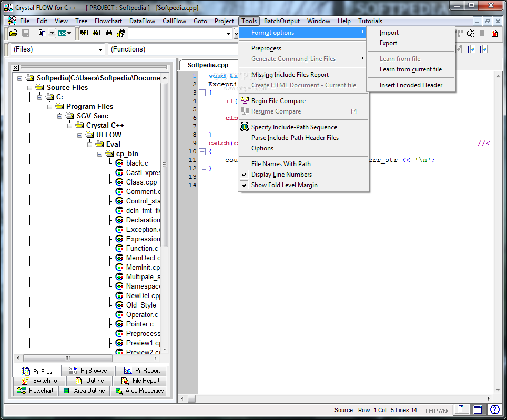Select Pointer.c in the file tree
The width and height of the screenshot is (507, 420).
coord(140,324)
